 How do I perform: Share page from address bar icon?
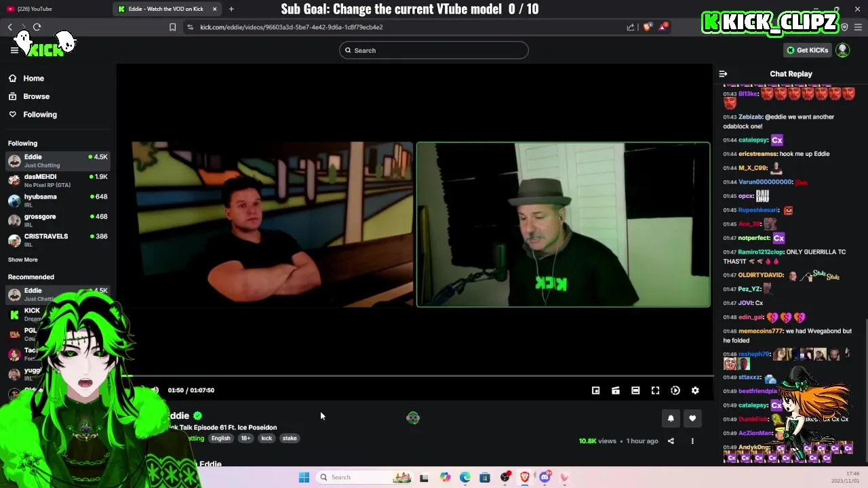pos(631,27)
